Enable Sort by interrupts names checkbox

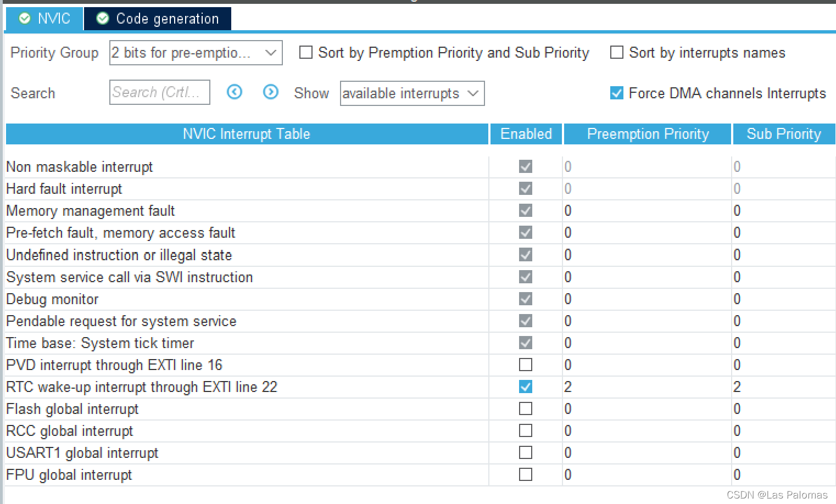point(617,52)
